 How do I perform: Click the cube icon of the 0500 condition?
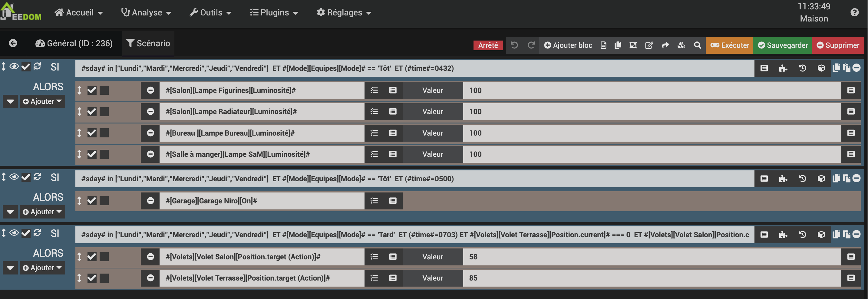(x=821, y=179)
